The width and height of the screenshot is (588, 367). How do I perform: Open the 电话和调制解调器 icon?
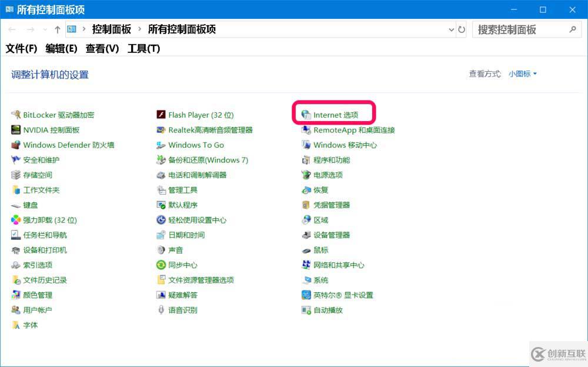click(x=161, y=175)
